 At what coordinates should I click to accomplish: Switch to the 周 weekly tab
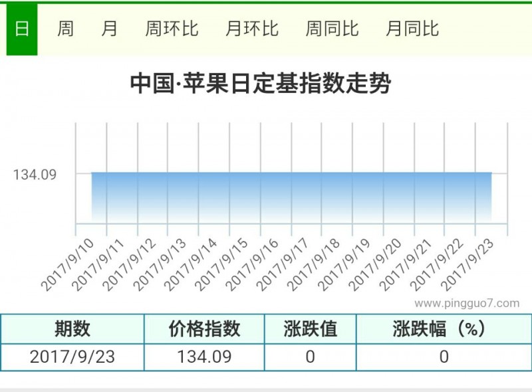65,29
